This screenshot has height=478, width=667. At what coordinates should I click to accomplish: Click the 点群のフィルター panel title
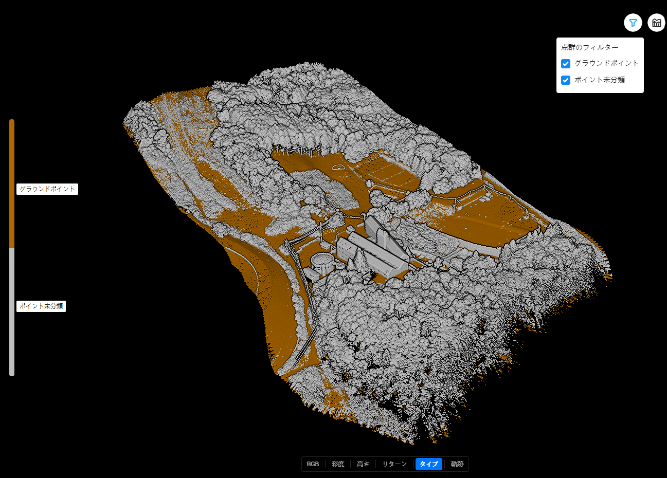590,47
